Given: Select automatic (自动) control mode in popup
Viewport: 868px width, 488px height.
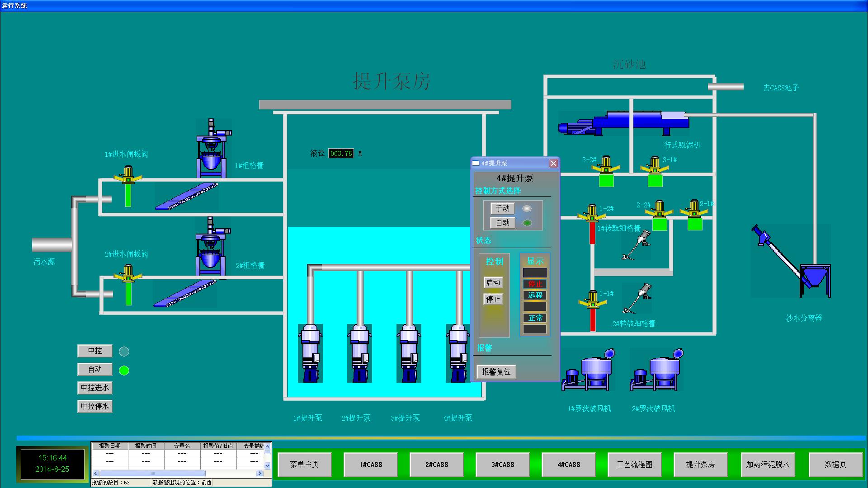Looking at the screenshot, I should click(502, 223).
